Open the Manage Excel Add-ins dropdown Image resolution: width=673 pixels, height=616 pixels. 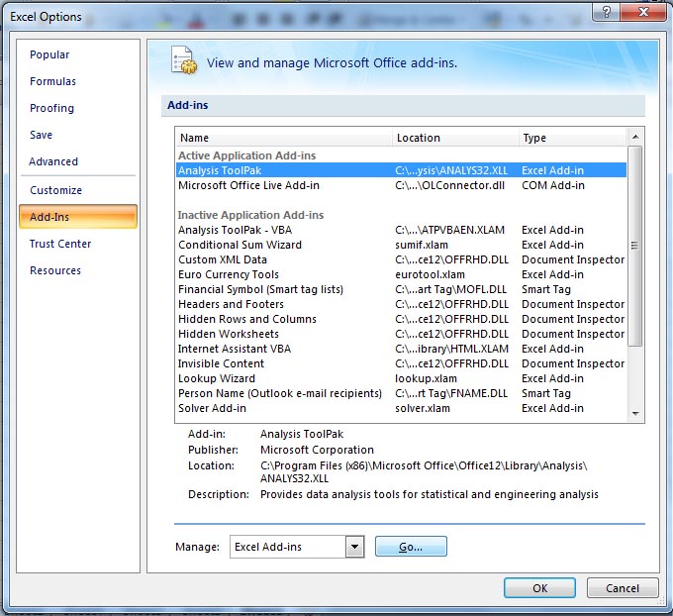[354, 547]
